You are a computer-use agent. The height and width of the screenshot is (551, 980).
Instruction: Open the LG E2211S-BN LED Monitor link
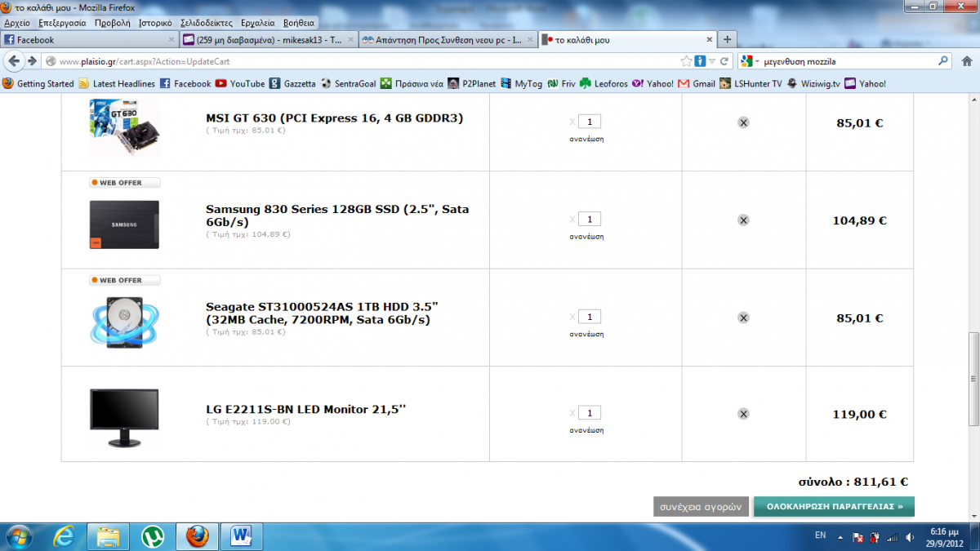pyautogui.click(x=306, y=410)
